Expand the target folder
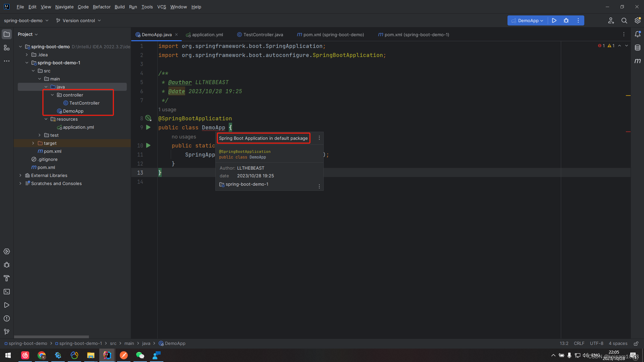The width and height of the screenshot is (644, 362). coord(33,143)
